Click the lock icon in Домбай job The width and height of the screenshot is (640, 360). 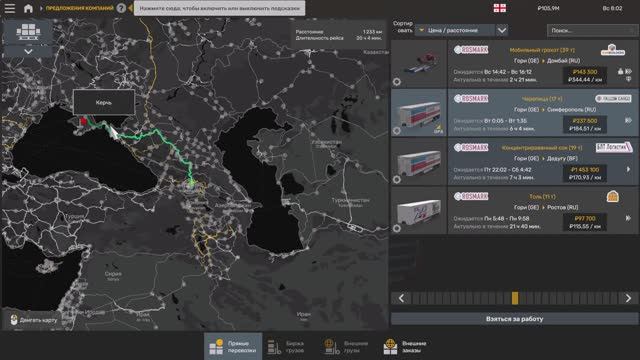620,71
